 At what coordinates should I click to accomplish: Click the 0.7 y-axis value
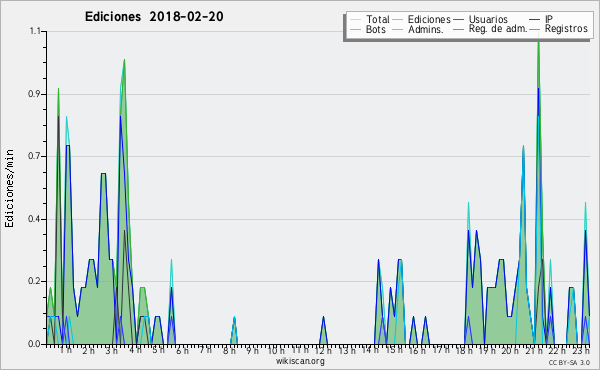pyautogui.click(x=34, y=156)
